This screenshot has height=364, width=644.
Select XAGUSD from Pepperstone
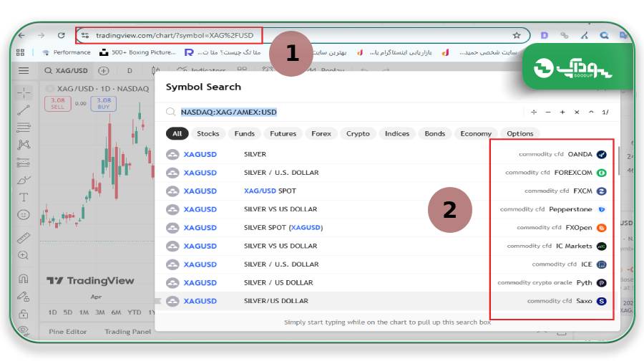[x=387, y=209]
